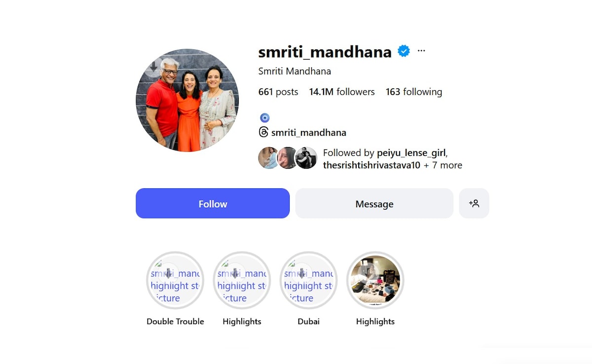The width and height of the screenshot is (592, 364).
Task: Click download arrow on Dubai highlight
Action: [x=301, y=273]
